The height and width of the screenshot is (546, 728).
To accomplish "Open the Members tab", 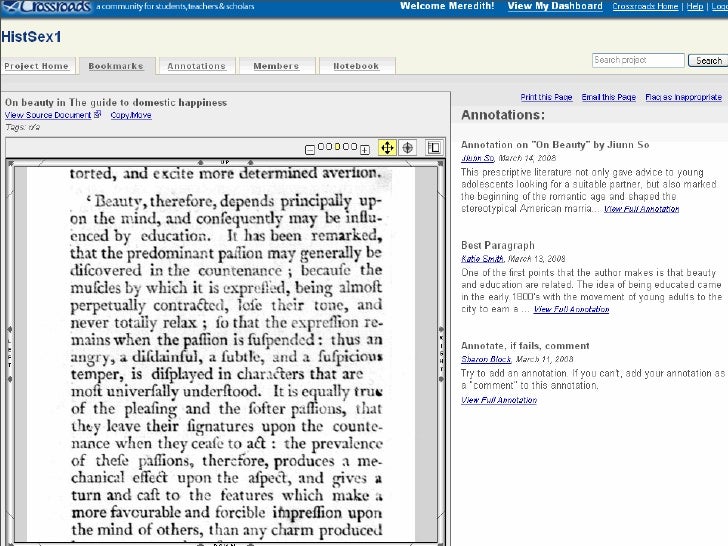I will pyautogui.click(x=276, y=66).
